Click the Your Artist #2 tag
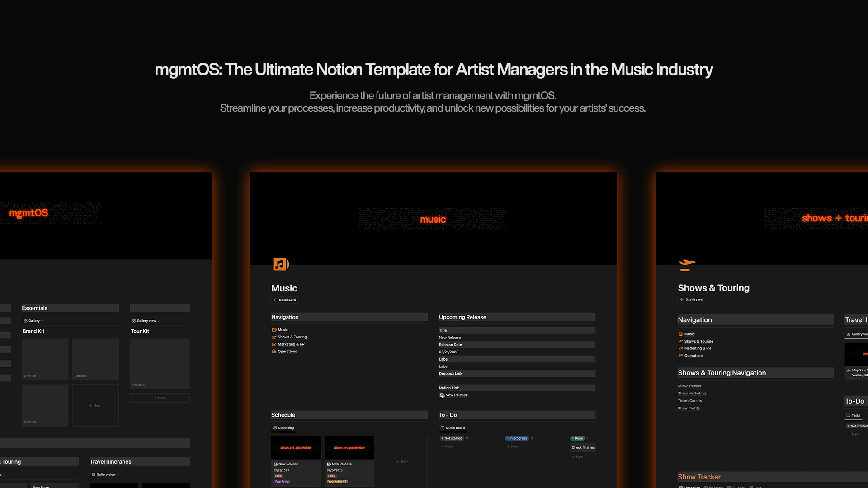Screen dimensions: 868x488 [x=337, y=482]
